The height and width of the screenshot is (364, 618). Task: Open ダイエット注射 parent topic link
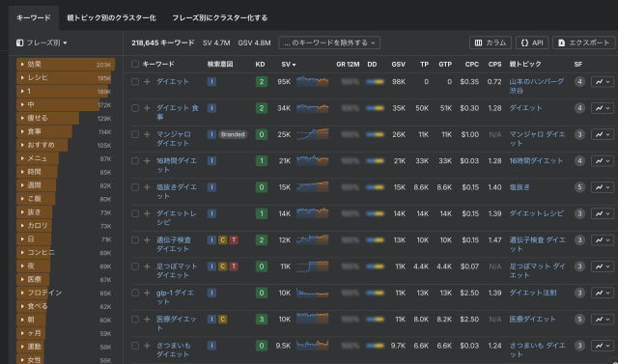[533, 293]
